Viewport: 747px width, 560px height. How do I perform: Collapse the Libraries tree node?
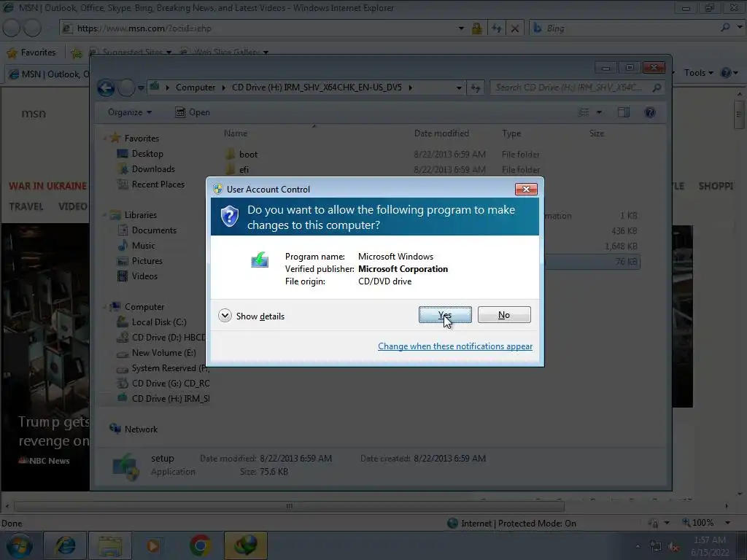(104, 215)
